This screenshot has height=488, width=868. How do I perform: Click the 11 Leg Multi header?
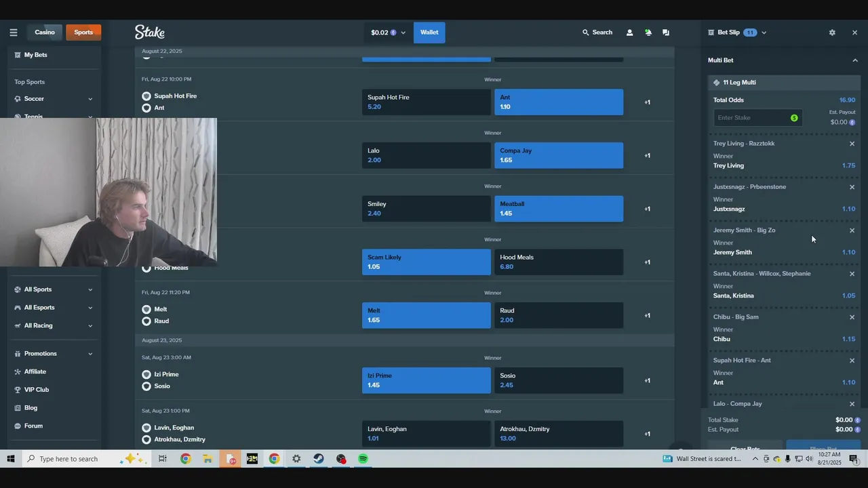coord(784,83)
